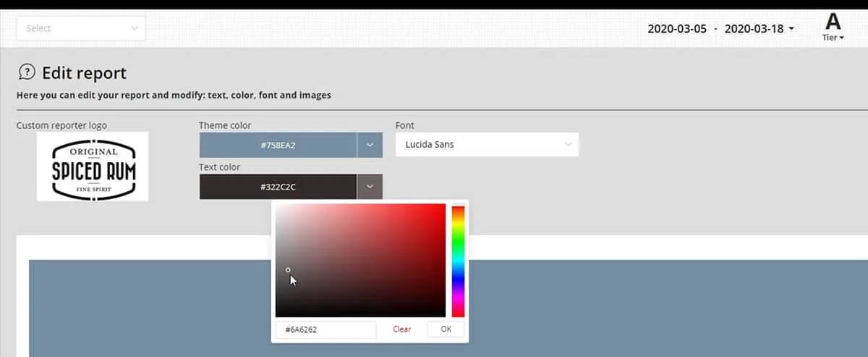Viewport: 868px width, 357px height.
Task: Click the Spiced Rum reporter logo
Action: click(93, 167)
